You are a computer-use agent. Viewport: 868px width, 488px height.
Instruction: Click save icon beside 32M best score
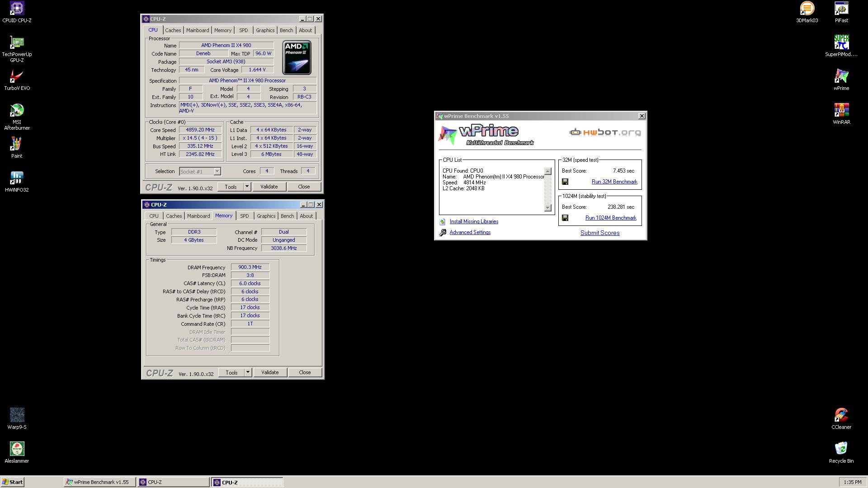[565, 182]
